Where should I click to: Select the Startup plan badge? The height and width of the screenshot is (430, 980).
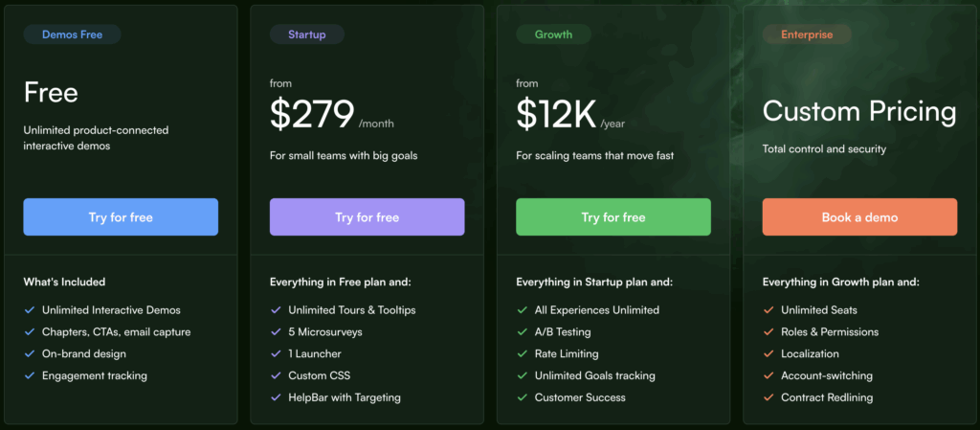[x=306, y=34]
